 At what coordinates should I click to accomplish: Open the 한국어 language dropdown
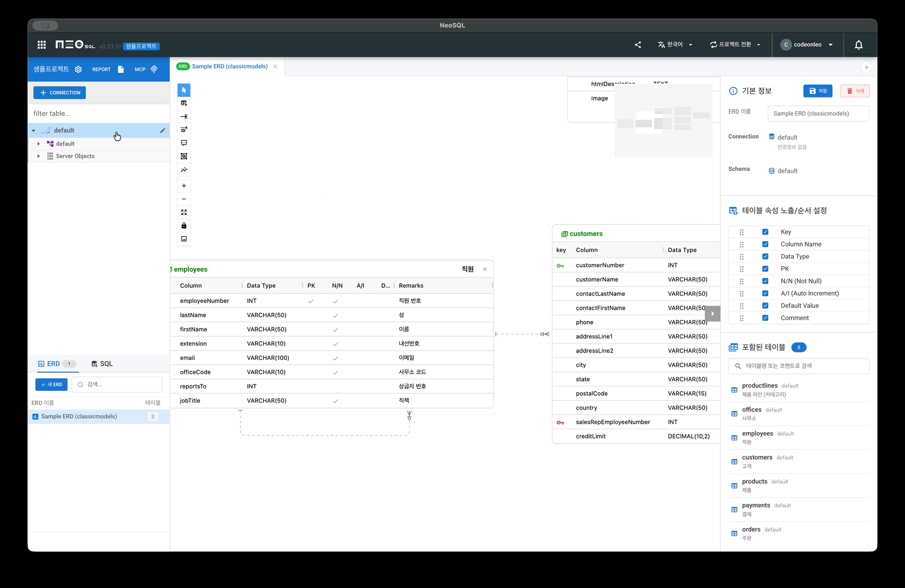675,45
